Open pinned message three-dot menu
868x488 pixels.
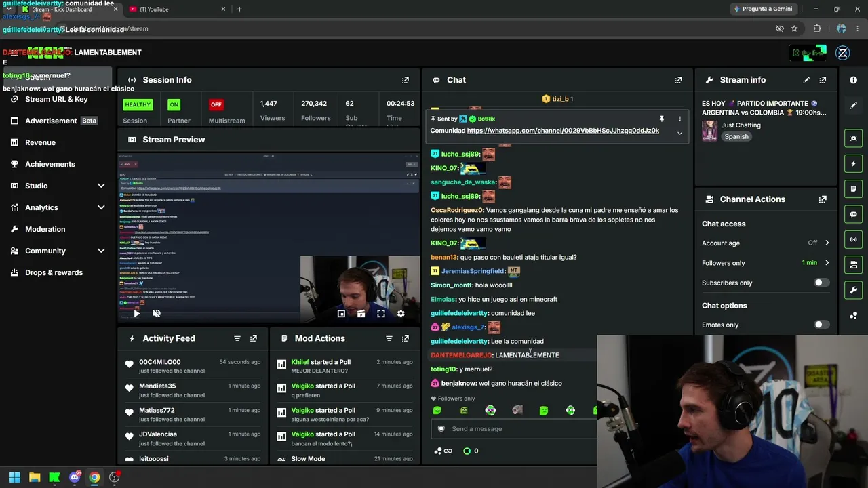click(679, 119)
